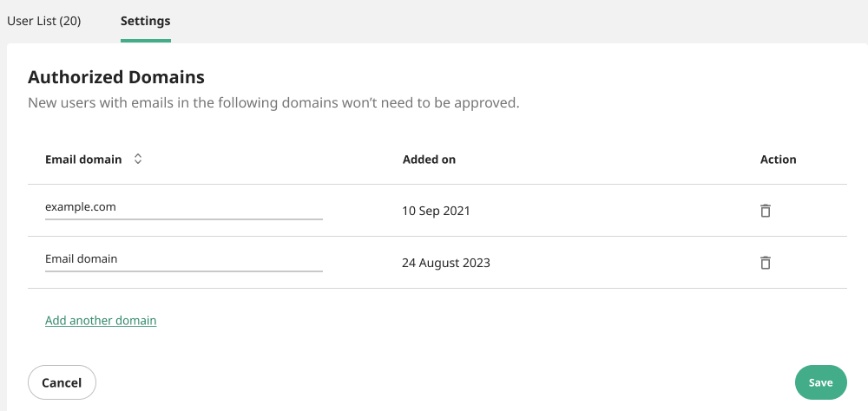
Task: Cancel the domain changes
Action: (62, 382)
